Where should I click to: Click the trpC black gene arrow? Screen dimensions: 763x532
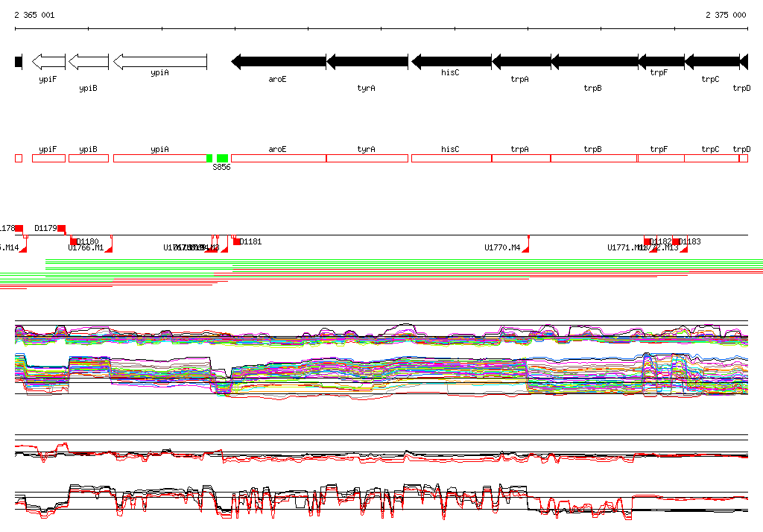[x=712, y=61]
